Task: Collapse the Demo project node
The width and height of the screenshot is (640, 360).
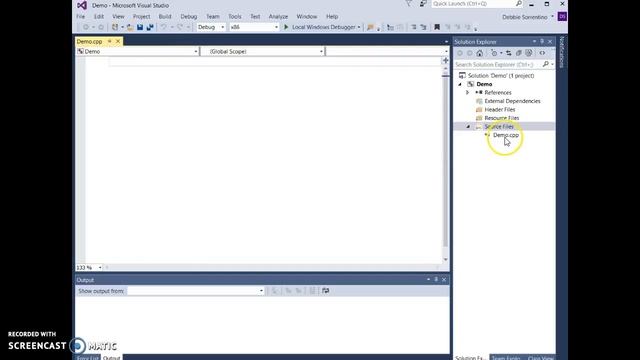Action: click(x=460, y=84)
